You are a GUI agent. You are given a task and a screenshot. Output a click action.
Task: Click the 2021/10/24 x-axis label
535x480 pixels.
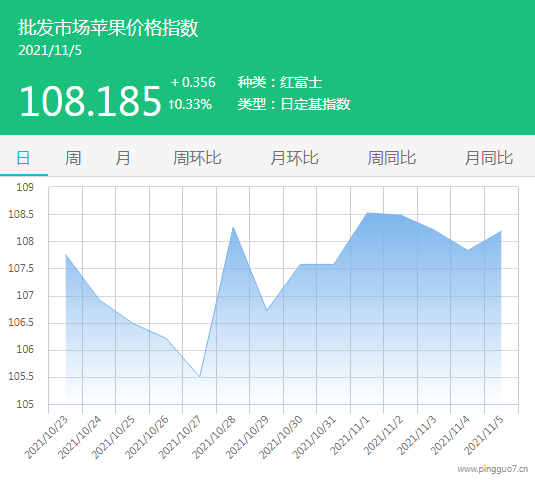click(80, 437)
